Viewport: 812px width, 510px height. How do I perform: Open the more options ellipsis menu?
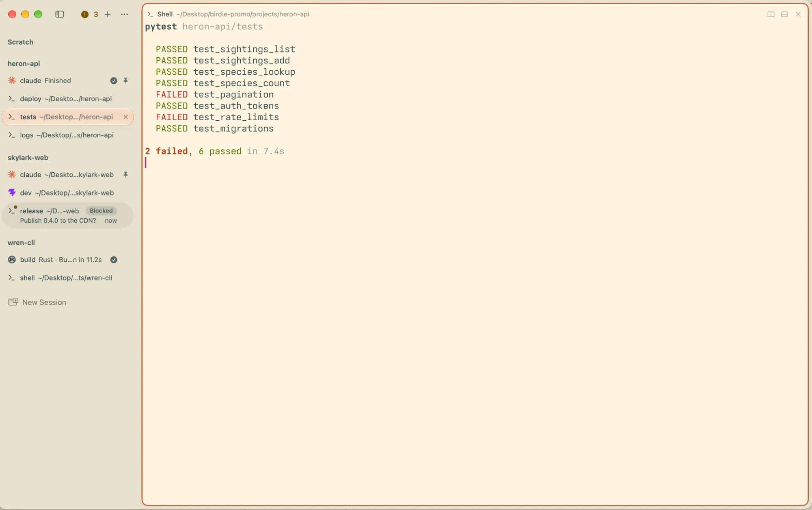pos(124,14)
